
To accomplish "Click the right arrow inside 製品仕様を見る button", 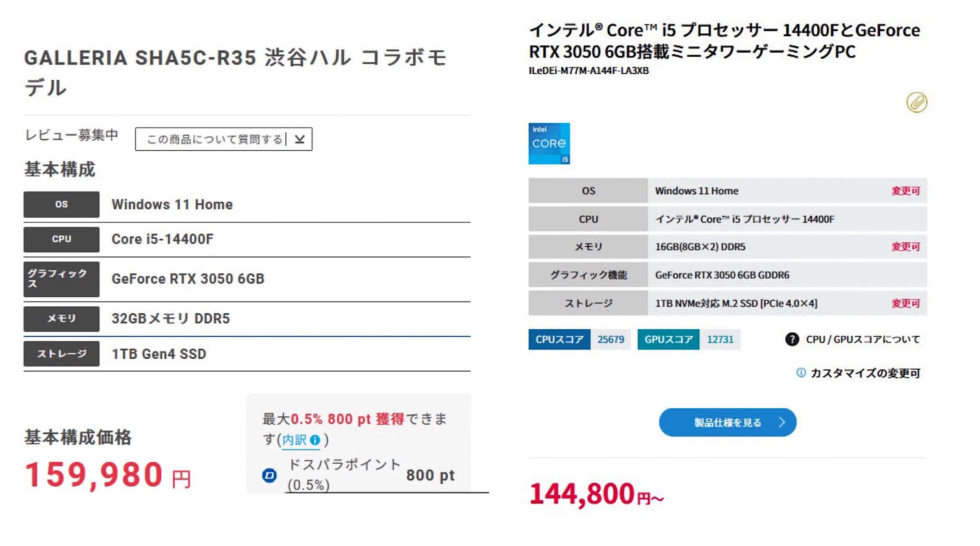I will click(783, 423).
